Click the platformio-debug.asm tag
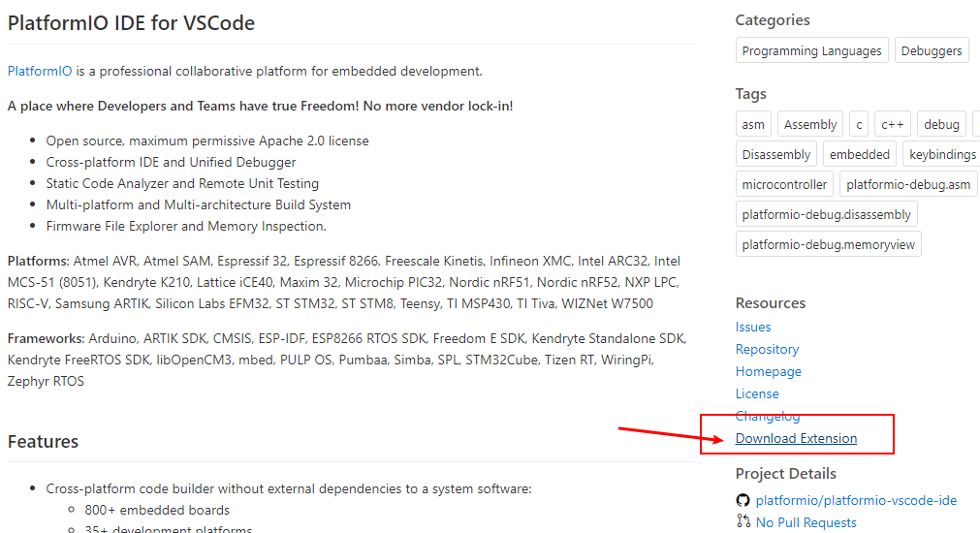The height and width of the screenshot is (533, 980). 908,184
